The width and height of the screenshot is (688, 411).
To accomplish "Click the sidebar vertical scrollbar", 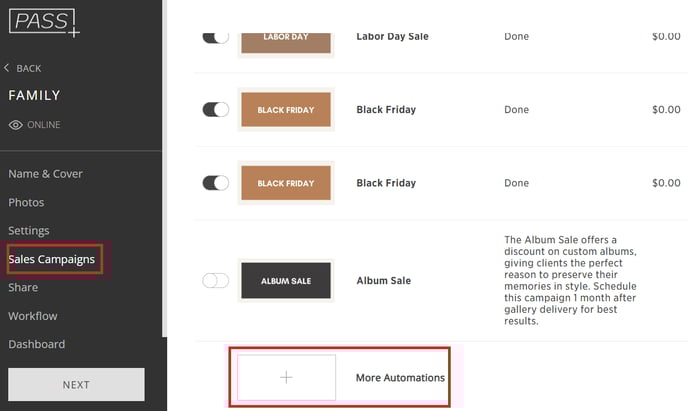I will point(165,168).
